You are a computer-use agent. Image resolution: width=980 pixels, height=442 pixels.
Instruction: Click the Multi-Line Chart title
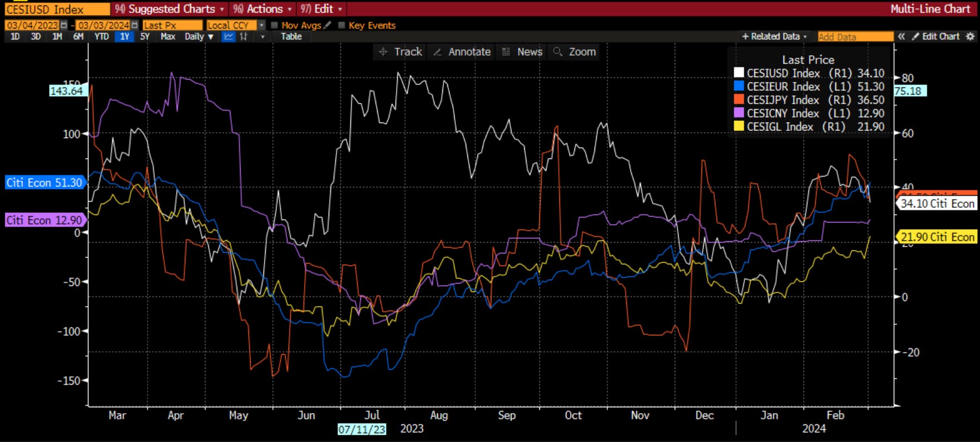[930, 9]
